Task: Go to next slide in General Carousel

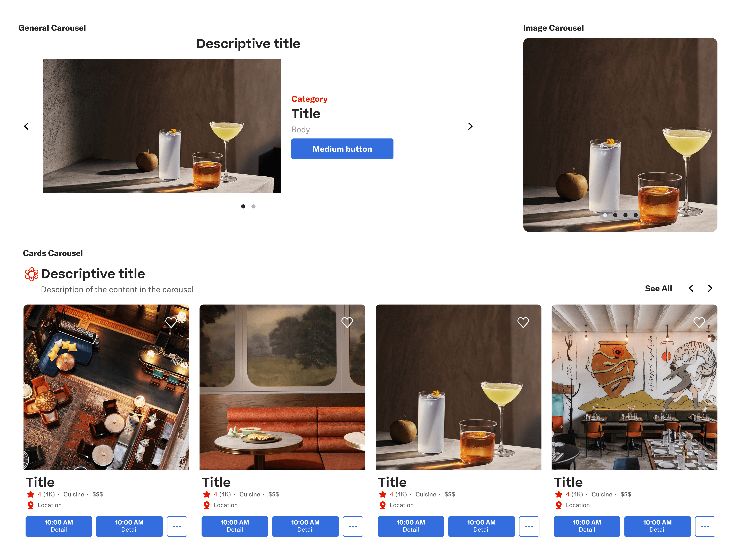Action: tap(470, 126)
